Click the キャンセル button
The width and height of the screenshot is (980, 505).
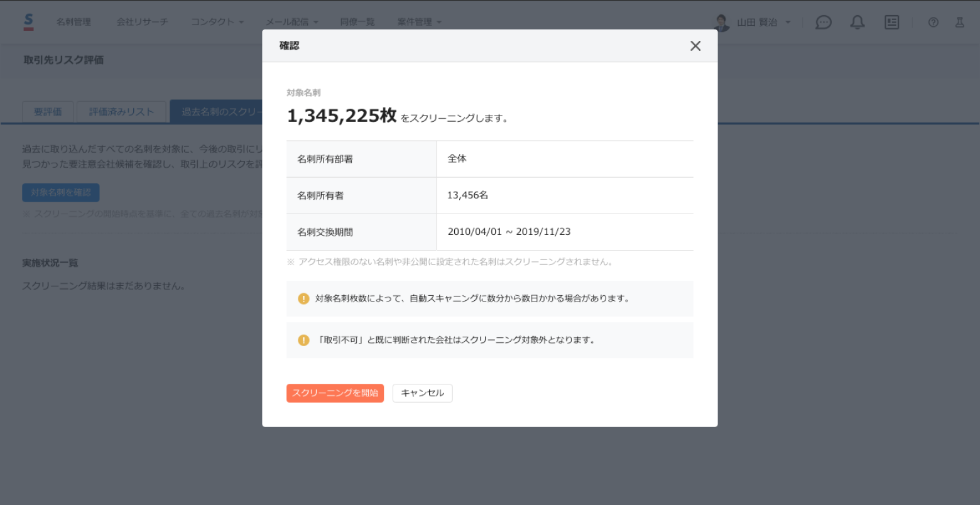point(422,393)
